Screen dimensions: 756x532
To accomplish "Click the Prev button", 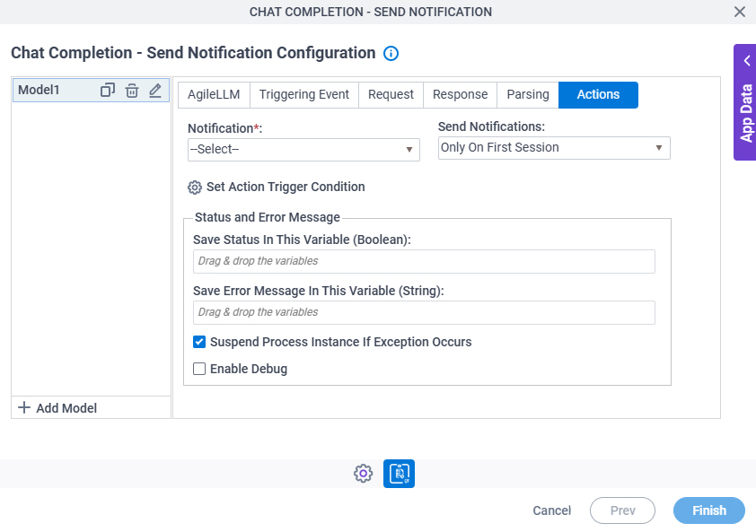I will pyautogui.click(x=622, y=510).
